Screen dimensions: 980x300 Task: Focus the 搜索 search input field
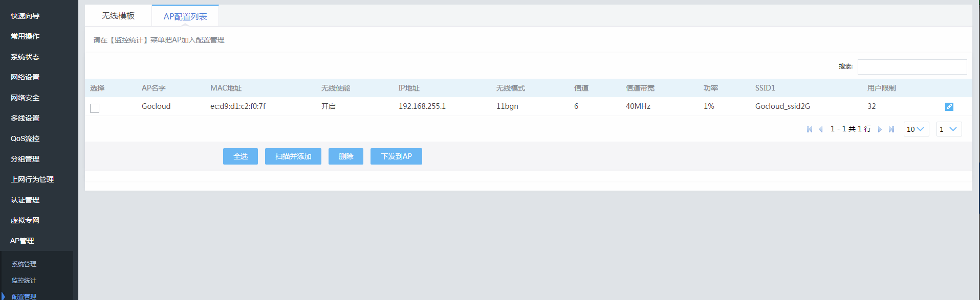[912, 66]
